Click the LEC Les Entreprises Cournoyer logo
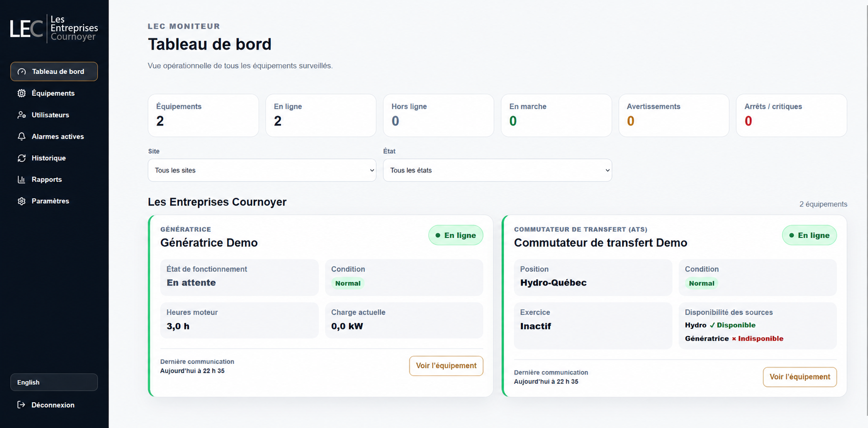This screenshot has width=868, height=428. coord(54,28)
